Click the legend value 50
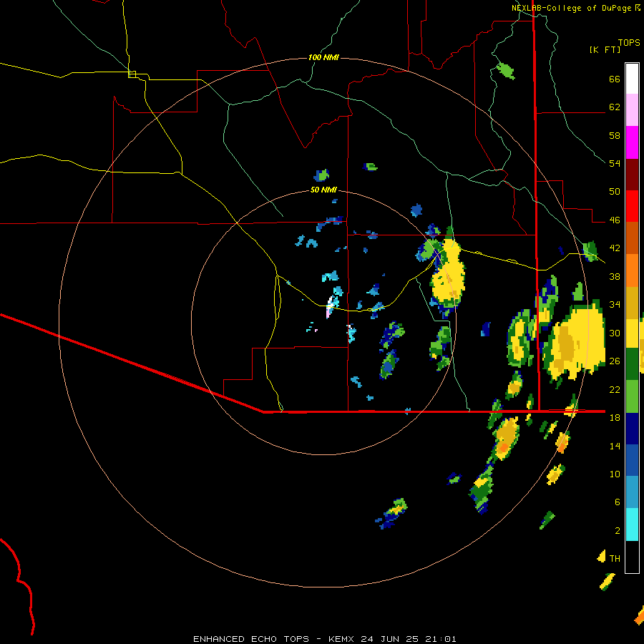Screen dimensions: 644x644 click(x=615, y=191)
